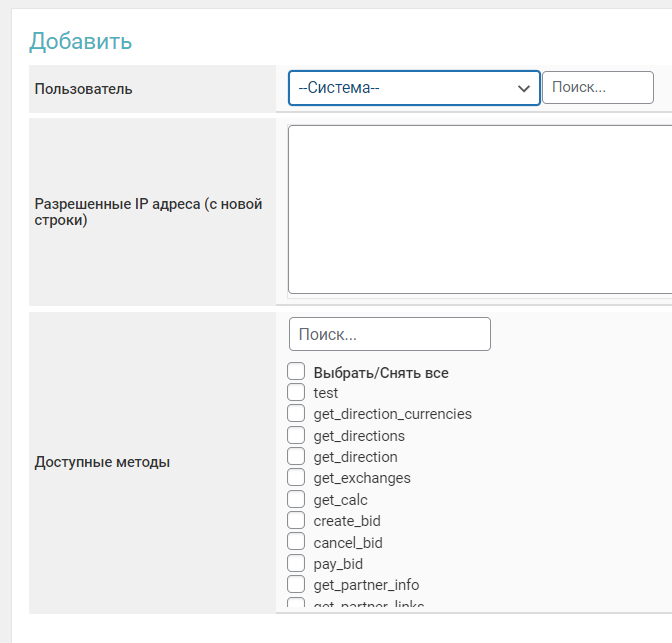Tick the get_directions method checkbox
This screenshot has height=643, width=672.
point(296,436)
